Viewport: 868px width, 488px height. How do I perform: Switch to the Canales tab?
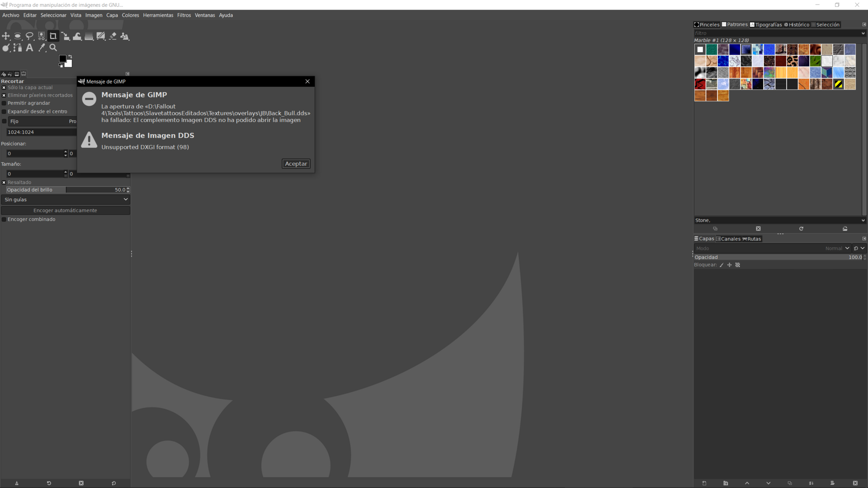coord(728,239)
